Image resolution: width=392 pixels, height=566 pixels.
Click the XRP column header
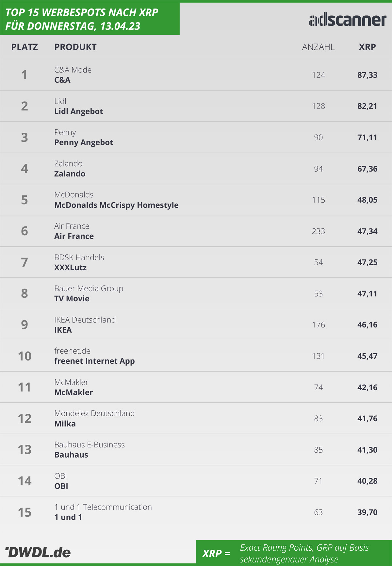pyautogui.click(x=367, y=47)
